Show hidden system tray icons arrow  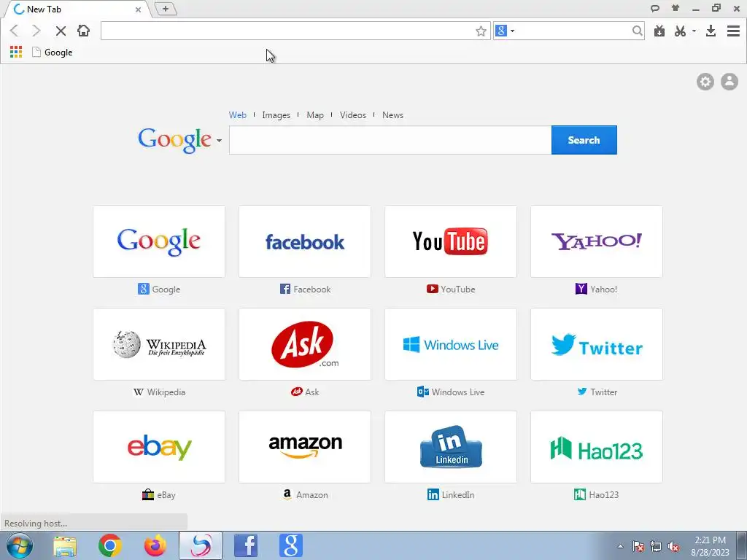(620, 546)
